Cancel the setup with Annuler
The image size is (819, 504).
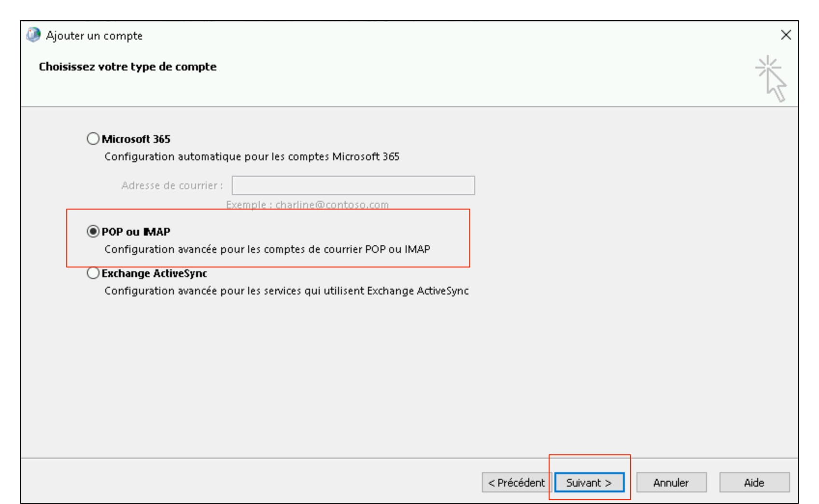point(671,482)
